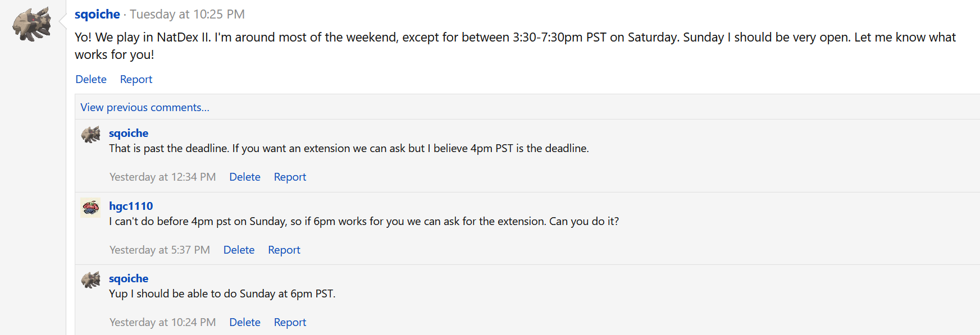This screenshot has width=980, height=335.
Task: Click sqoiche's avatar beside the deadline comment
Action: (x=90, y=135)
